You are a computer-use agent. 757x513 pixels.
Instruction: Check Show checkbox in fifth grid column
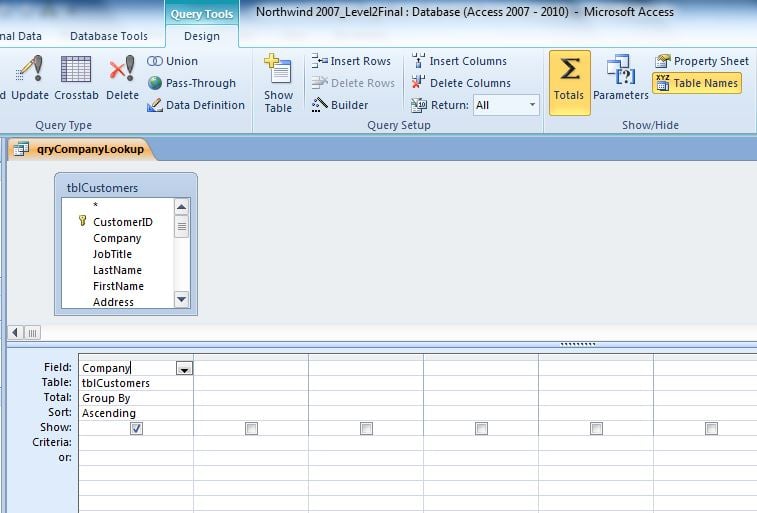pyautogui.click(x=596, y=428)
